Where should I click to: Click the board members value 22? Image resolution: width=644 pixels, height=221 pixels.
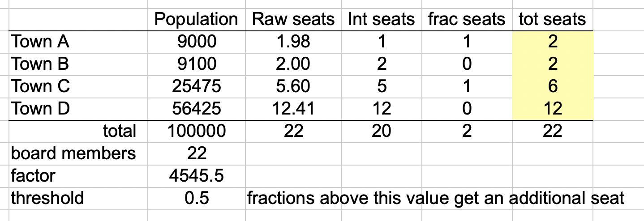197,154
